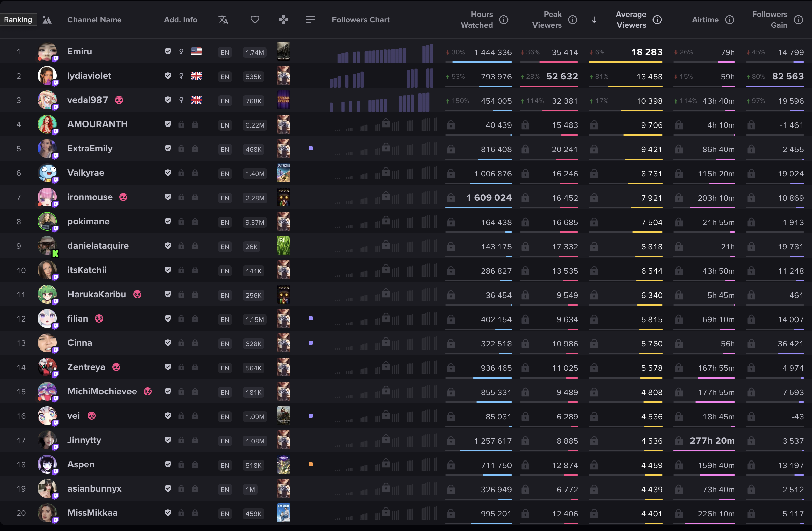Click the purple marker square in ExtraEmily's row

click(x=311, y=149)
